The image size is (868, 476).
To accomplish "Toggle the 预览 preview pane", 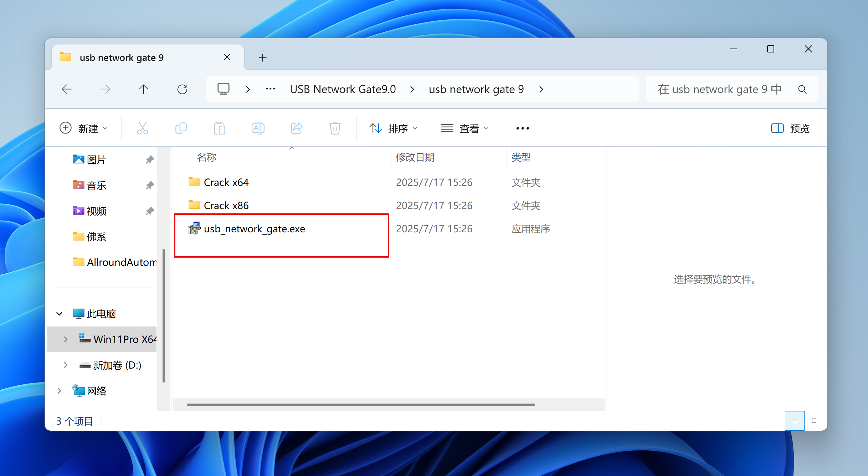I will tap(790, 128).
